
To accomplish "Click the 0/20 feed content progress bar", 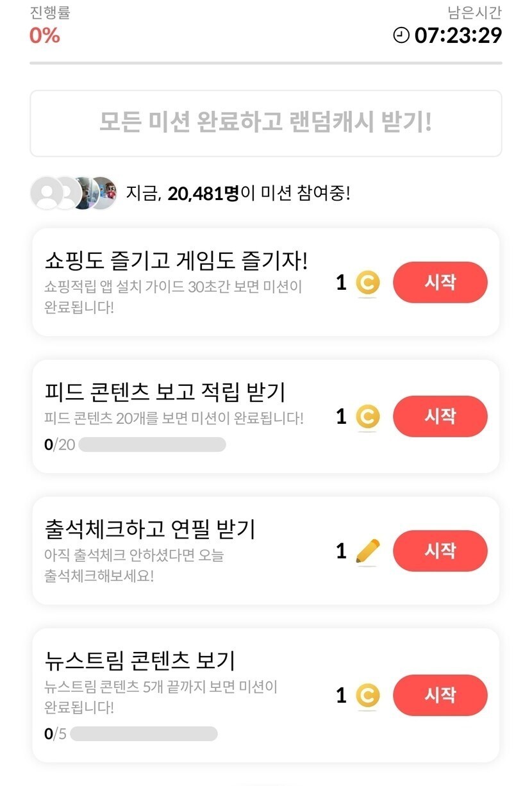I will click(x=152, y=444).
